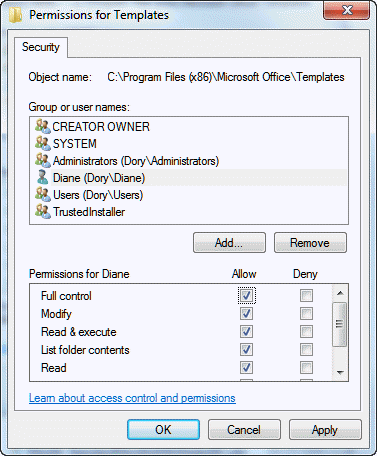Toggle Allow checkbox for Read & execute
The width and height of the screenshot is (377, 456).
coord(246,331)
